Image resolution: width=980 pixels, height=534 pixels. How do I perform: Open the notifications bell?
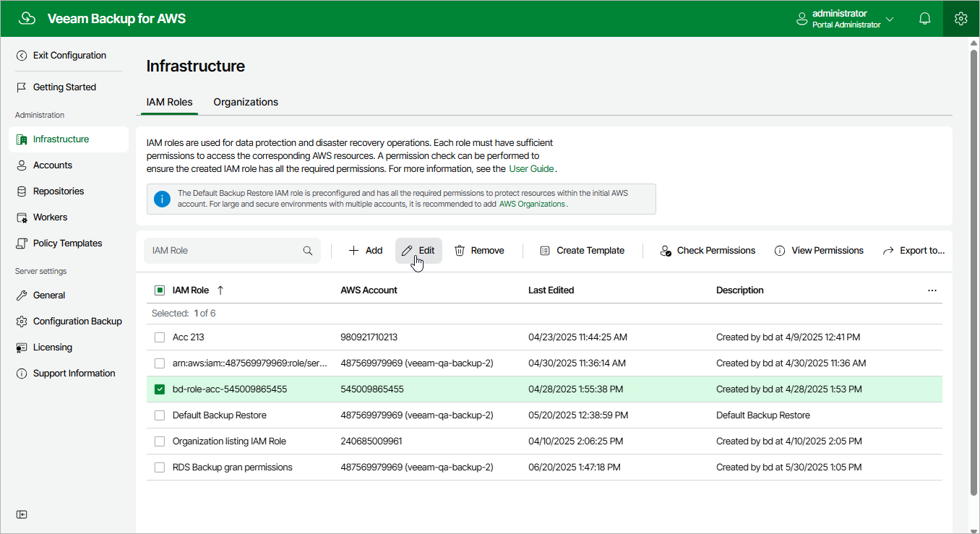(925, 19)
